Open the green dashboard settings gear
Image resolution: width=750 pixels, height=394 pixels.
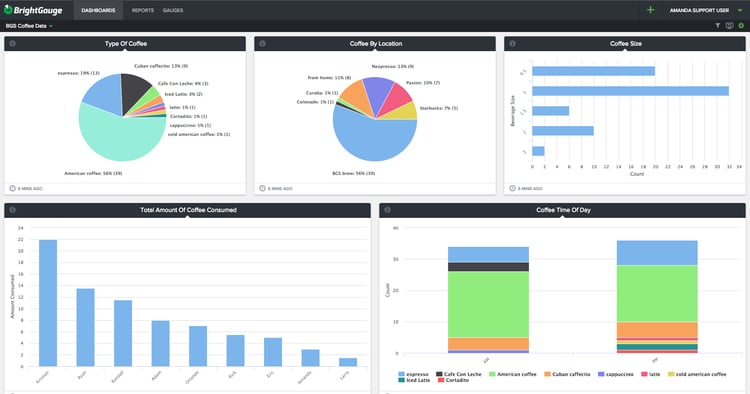[x=741, y=26]
